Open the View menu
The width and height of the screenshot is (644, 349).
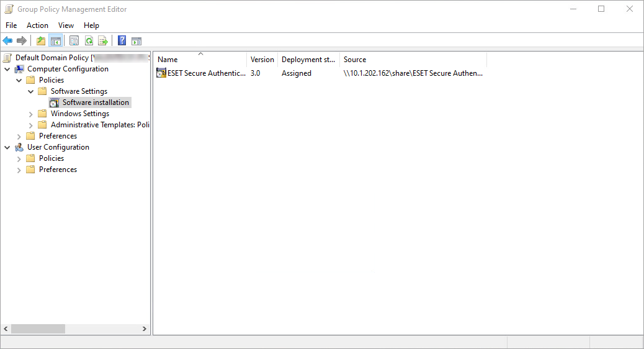pyautogui.click(x=66, y=25)
